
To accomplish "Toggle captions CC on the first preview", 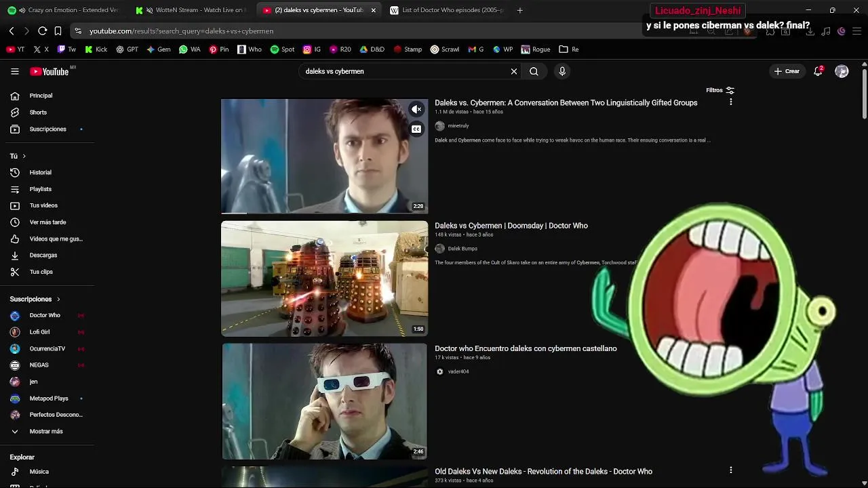I will (416, 129).
